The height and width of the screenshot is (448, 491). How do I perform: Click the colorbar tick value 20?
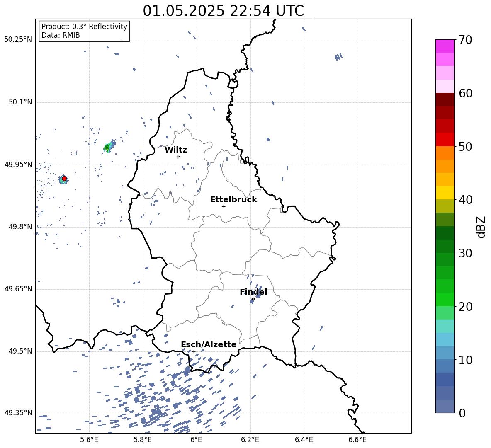point(465,306)
